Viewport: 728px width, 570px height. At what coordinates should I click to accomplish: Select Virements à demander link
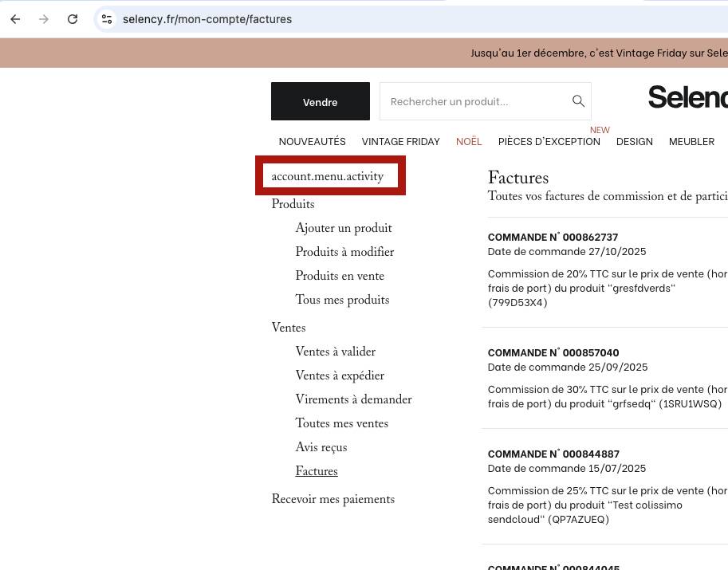(353, 399)
